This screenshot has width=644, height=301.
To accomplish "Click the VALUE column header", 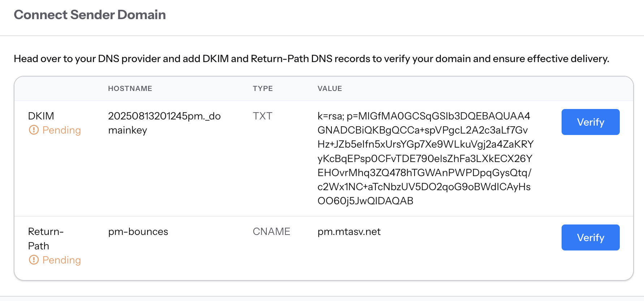I will coord(330,88).
